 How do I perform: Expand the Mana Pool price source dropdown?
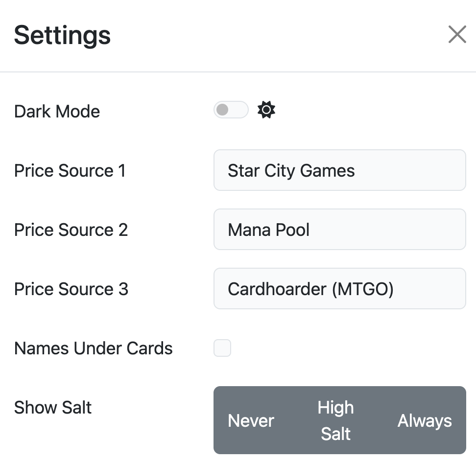click(339, 230)
